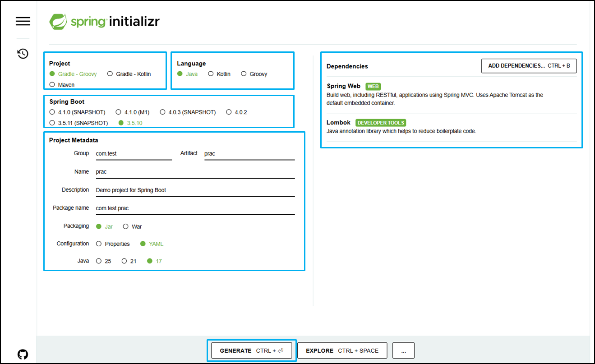Click the Package name input field

195,208
